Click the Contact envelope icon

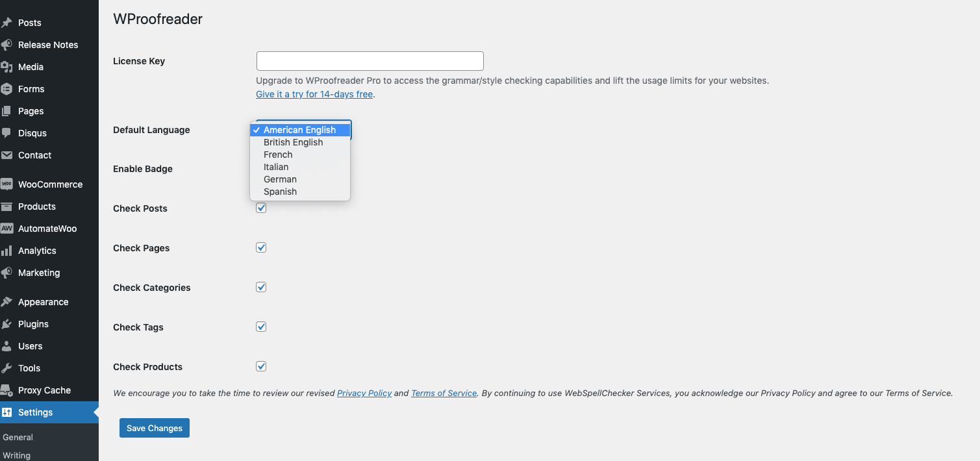coord(6,155)
